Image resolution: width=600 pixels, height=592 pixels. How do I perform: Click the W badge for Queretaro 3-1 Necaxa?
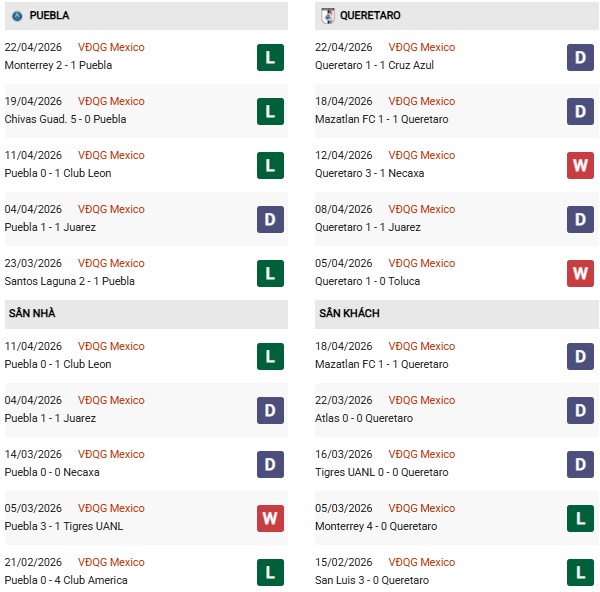tap(581, 165)
